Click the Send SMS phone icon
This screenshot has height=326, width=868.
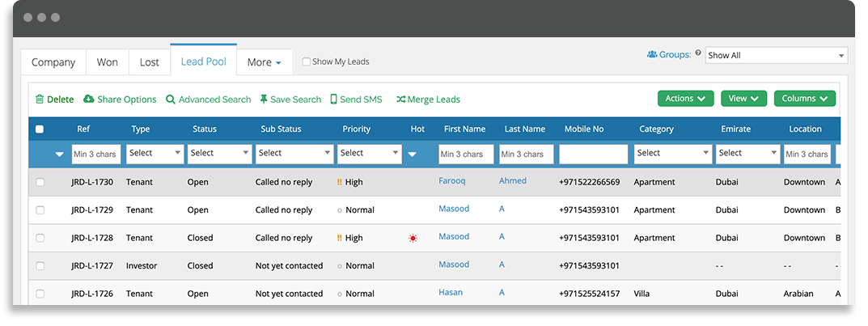(334, 99)
